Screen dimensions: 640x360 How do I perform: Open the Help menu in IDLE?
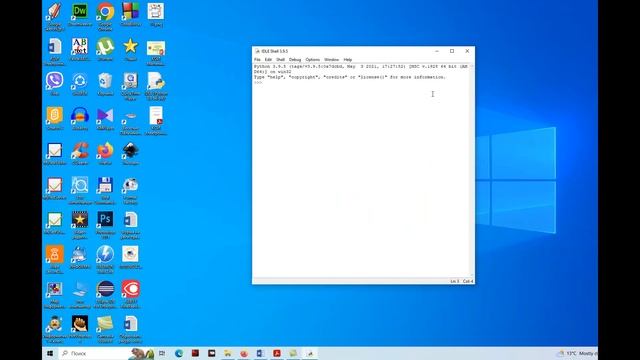coord(348,60)
